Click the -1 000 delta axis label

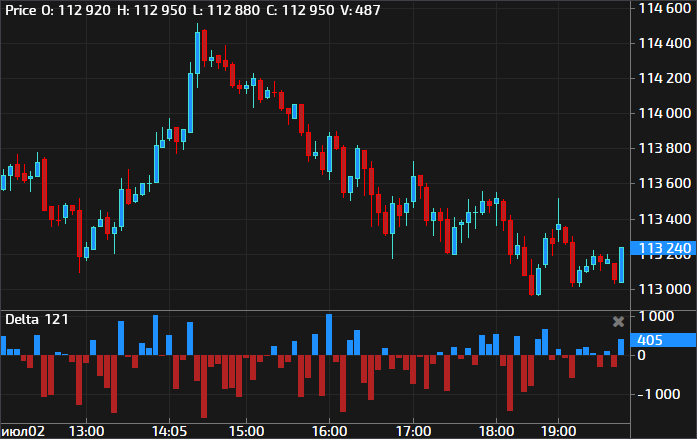(661, 393)
